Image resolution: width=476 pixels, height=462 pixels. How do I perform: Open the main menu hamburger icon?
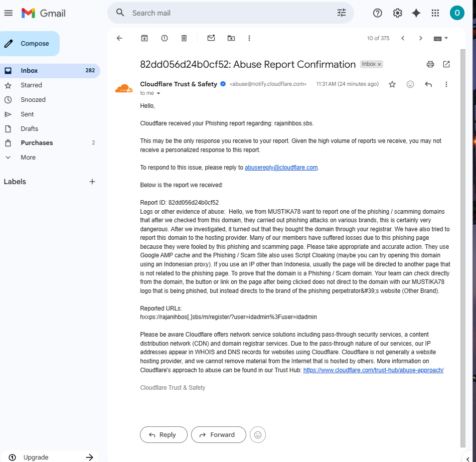pyautogui.click(x=9, y=13)
